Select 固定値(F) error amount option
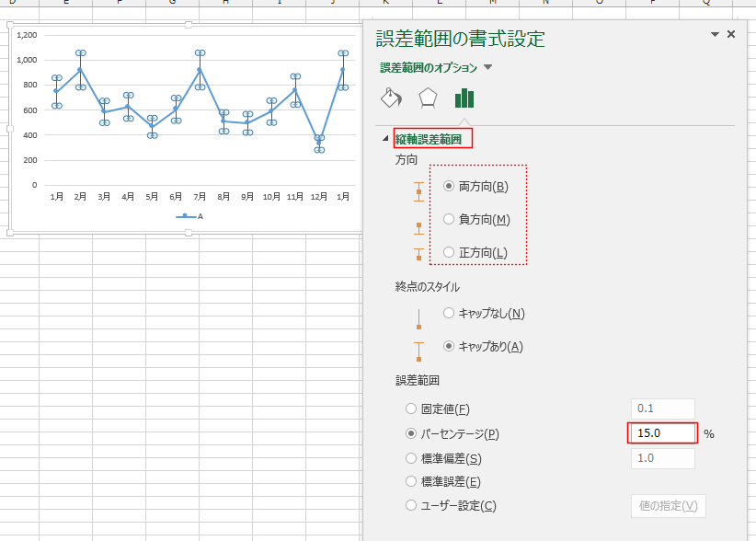 tap(410, 409)
